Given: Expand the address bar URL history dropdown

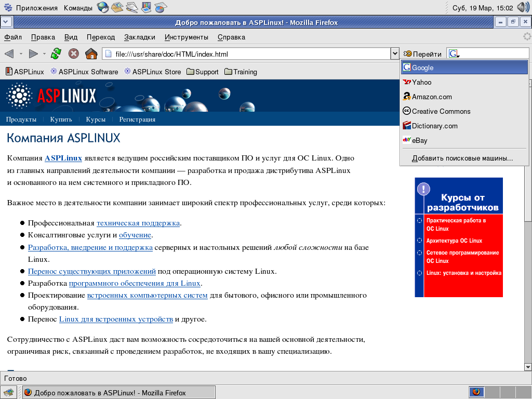Looking at the screenshot, I should click(x=395, y=54).
